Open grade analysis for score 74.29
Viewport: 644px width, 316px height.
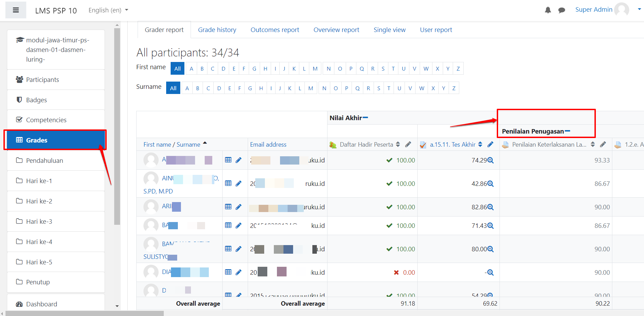point(491,160)
